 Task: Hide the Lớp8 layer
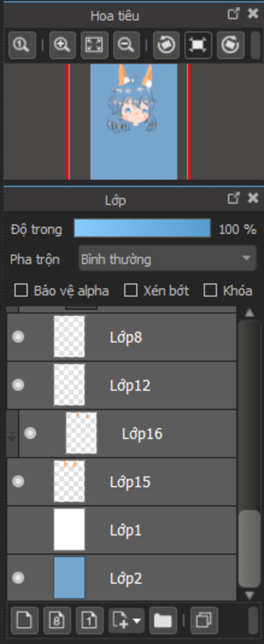18,337
